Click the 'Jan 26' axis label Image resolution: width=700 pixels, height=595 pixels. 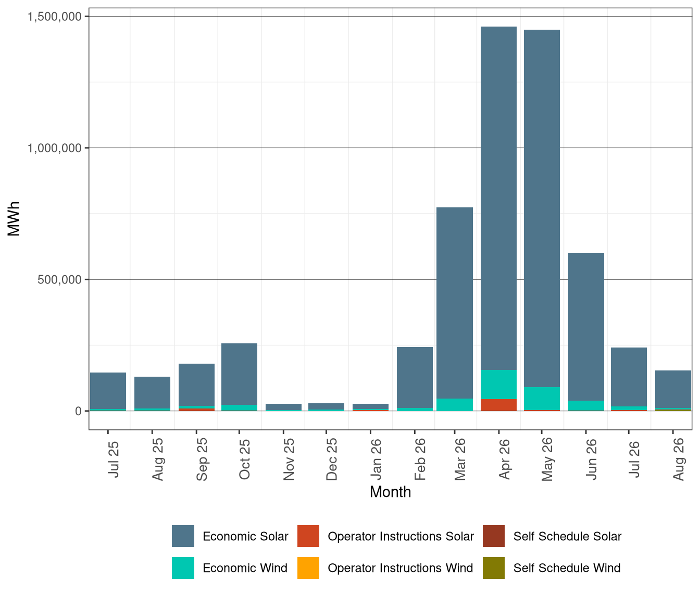[376, 459]
